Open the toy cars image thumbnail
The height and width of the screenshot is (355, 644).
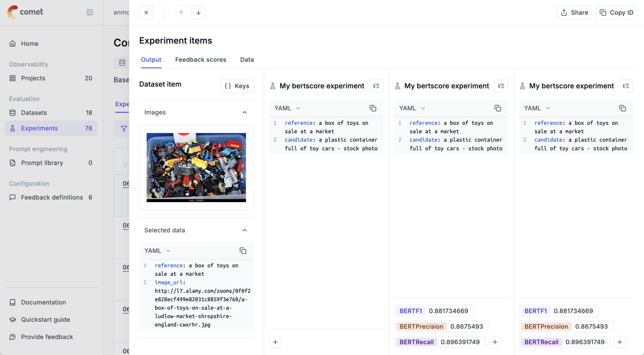point(196,167)
